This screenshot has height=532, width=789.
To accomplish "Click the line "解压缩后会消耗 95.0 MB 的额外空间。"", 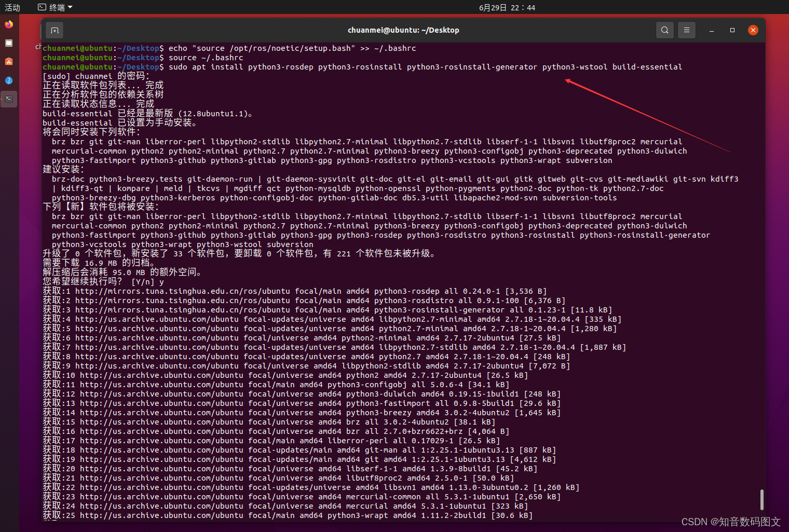I will coord(123,272).
